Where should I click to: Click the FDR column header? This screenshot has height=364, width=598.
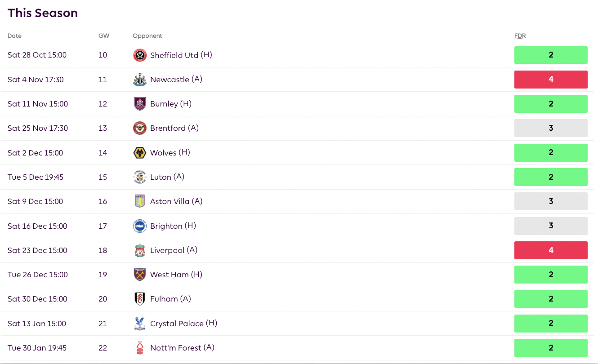520,36
